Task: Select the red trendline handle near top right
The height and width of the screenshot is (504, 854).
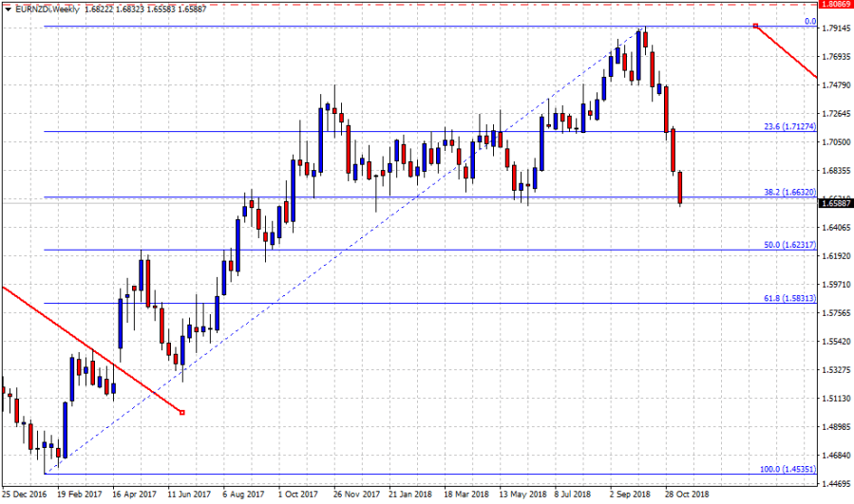Action: coord(755,26)
